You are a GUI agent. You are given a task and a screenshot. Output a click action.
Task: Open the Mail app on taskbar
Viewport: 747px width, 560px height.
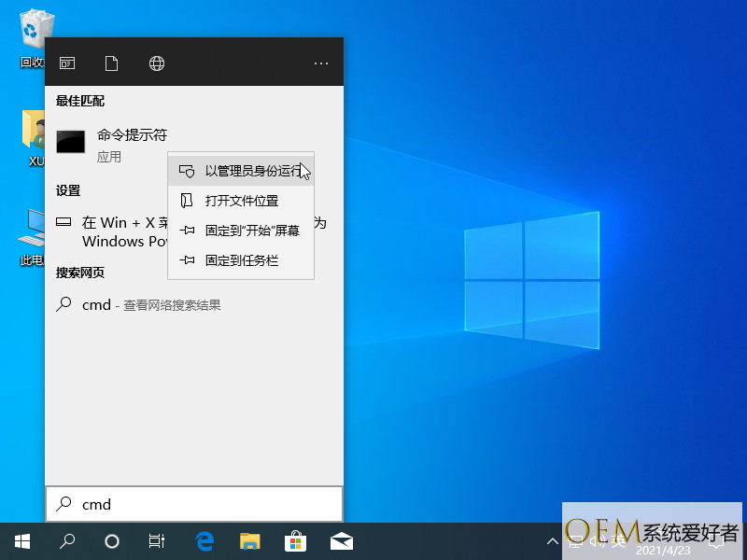pyautogui.click(x=341, y=540)
